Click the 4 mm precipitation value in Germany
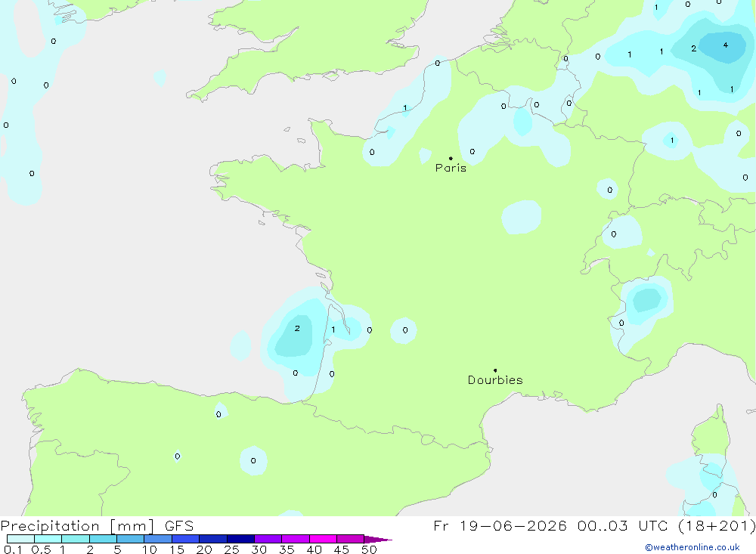 pos(726,45)
